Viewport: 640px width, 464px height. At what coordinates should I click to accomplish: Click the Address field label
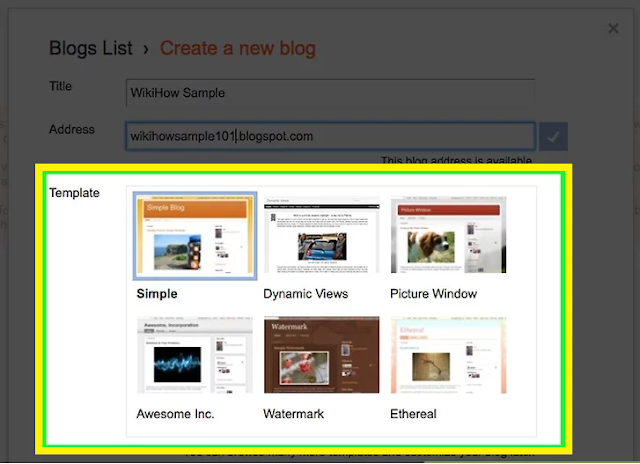72,129
